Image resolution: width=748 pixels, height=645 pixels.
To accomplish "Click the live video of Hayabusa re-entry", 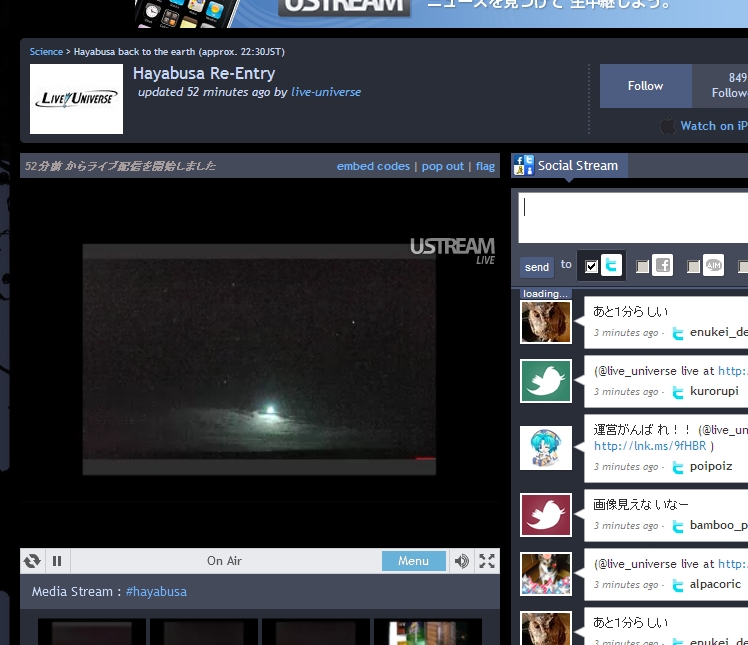I will pos(259,360).
